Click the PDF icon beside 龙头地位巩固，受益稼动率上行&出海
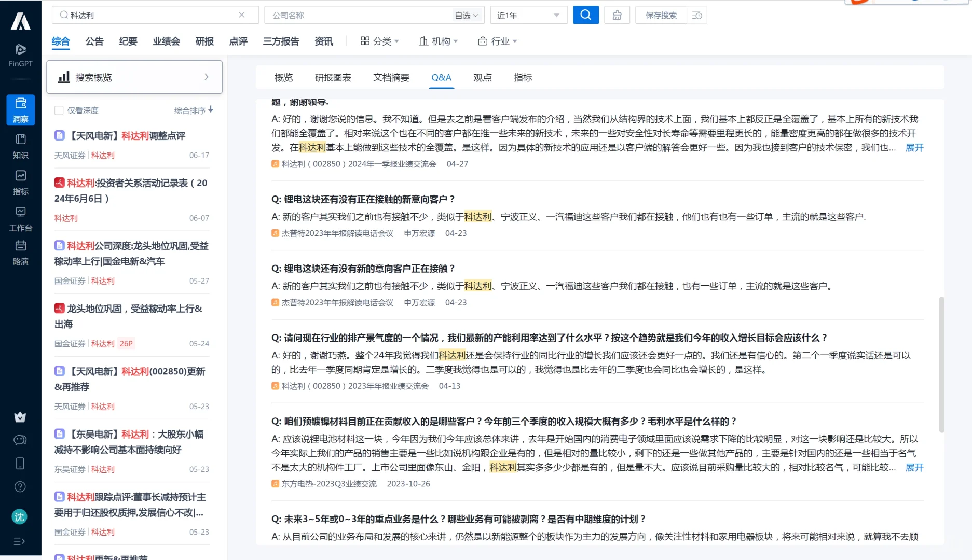The image size is (972, 560). coord(60,308)
